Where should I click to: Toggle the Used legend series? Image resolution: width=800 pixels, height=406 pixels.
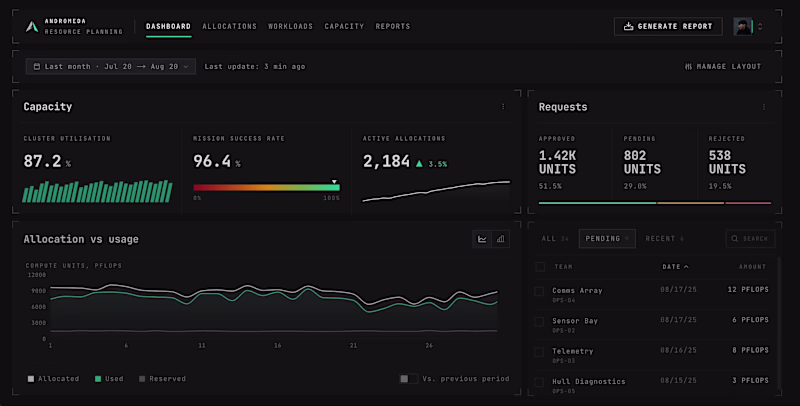coord(109,378)
